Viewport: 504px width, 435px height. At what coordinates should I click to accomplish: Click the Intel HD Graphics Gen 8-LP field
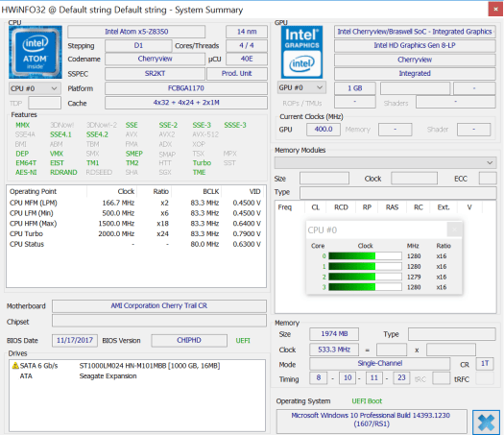click(x=415, y=46)
